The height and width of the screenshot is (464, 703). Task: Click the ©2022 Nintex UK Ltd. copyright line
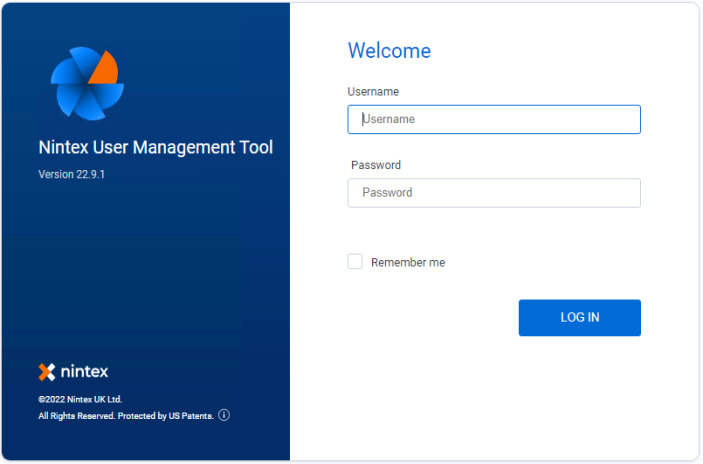click(x=80, y=399)
